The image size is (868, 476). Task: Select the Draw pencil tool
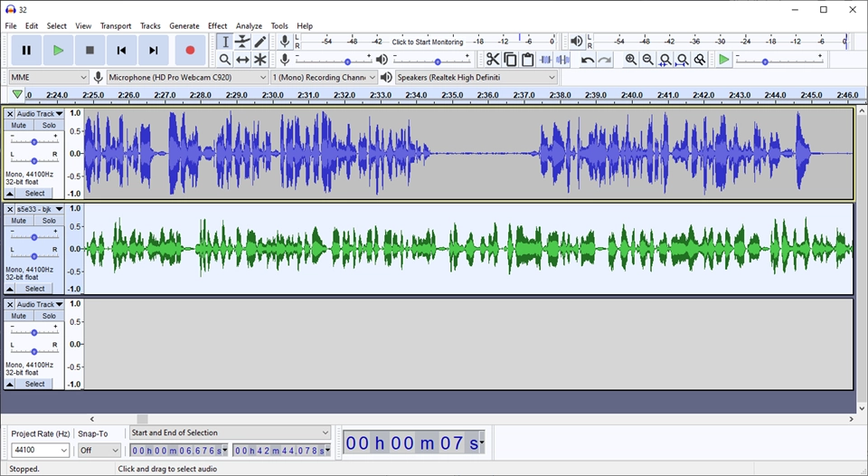tap(260, 42)
